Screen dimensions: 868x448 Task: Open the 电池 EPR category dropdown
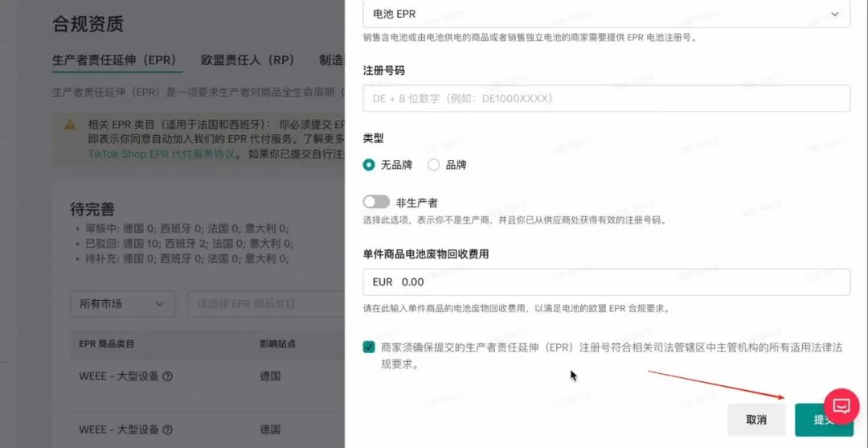point(606,14)
